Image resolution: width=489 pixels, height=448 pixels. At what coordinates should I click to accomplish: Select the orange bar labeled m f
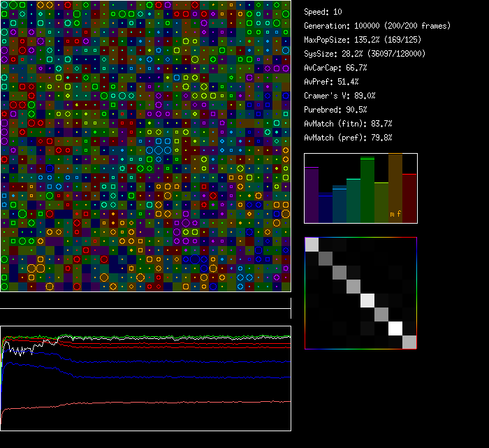tap(395, 189)
